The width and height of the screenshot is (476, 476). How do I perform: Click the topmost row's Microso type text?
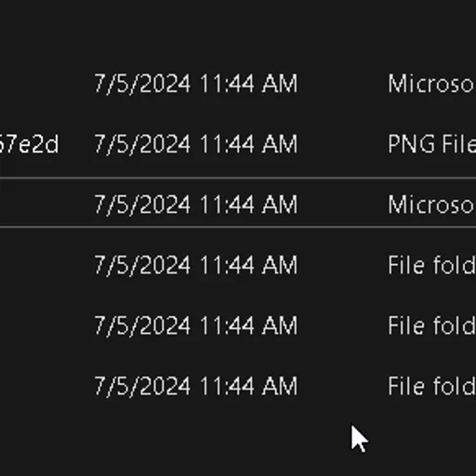click(x=431, y=84)
